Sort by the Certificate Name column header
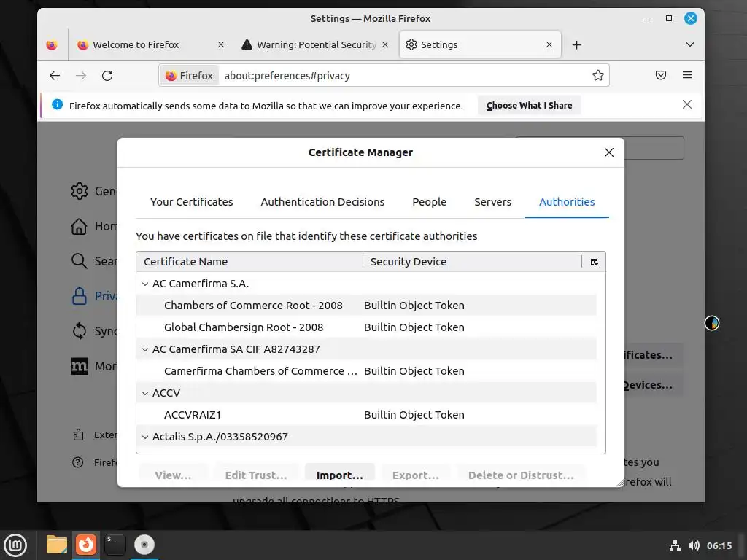 click(x=249, y=262)
